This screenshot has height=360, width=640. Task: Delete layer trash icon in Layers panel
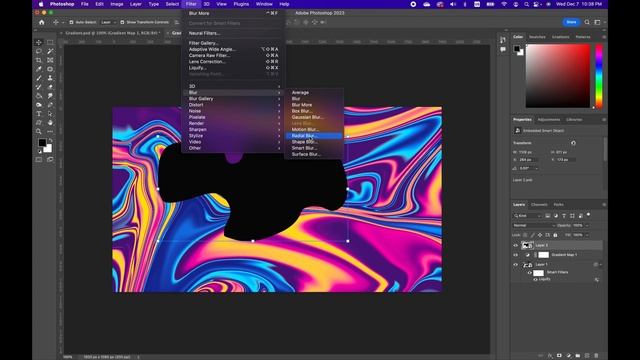tap(596, 356)
